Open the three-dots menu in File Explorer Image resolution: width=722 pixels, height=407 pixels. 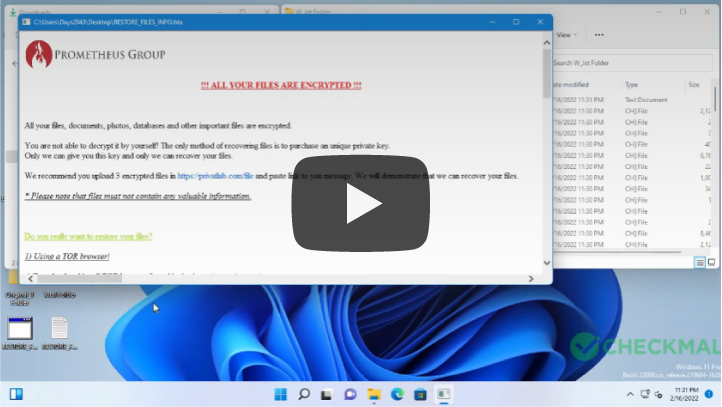599,35
